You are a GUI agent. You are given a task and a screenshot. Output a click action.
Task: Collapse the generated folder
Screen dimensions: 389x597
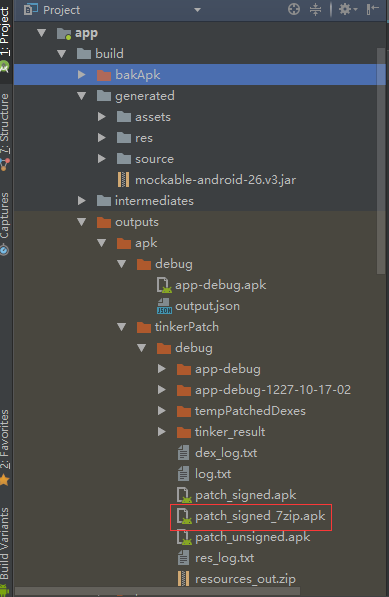click(x=81, y=96)
